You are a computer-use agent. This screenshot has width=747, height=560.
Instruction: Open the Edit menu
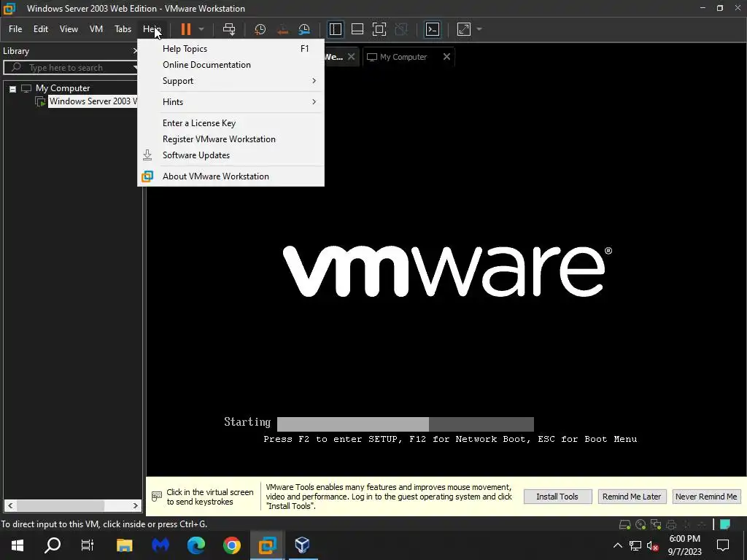coord(41,29)
